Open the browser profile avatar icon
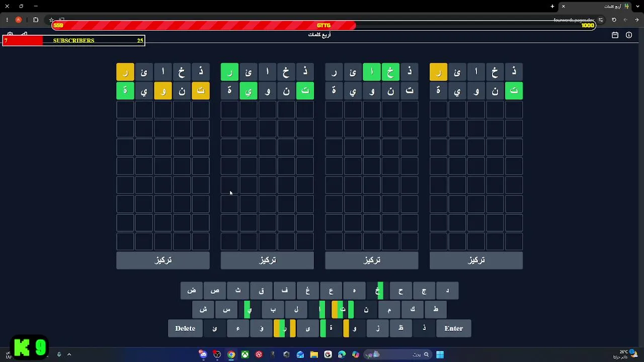 (19, 20)
